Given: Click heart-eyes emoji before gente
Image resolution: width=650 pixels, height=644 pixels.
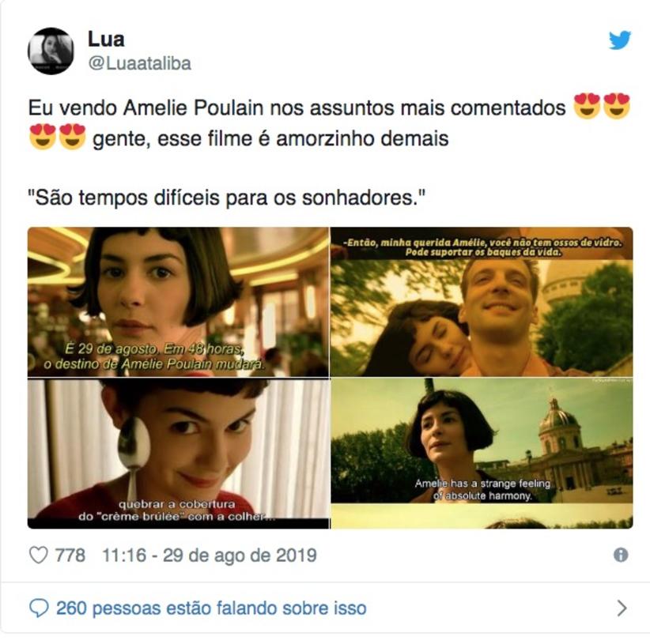Looking at the screenshot, I should [73, 136].
